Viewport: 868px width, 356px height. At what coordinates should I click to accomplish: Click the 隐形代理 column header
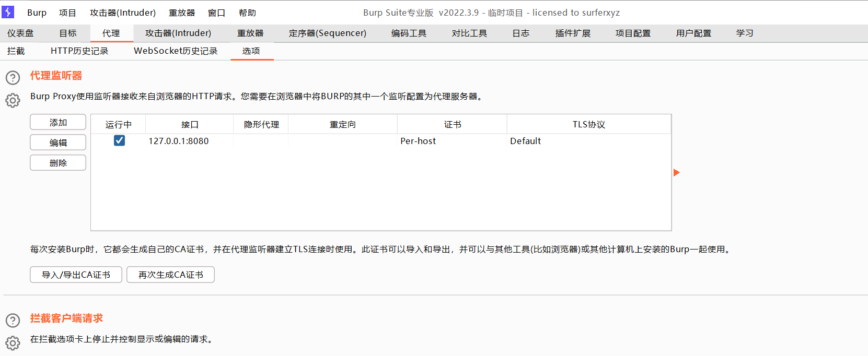point(261,124)
